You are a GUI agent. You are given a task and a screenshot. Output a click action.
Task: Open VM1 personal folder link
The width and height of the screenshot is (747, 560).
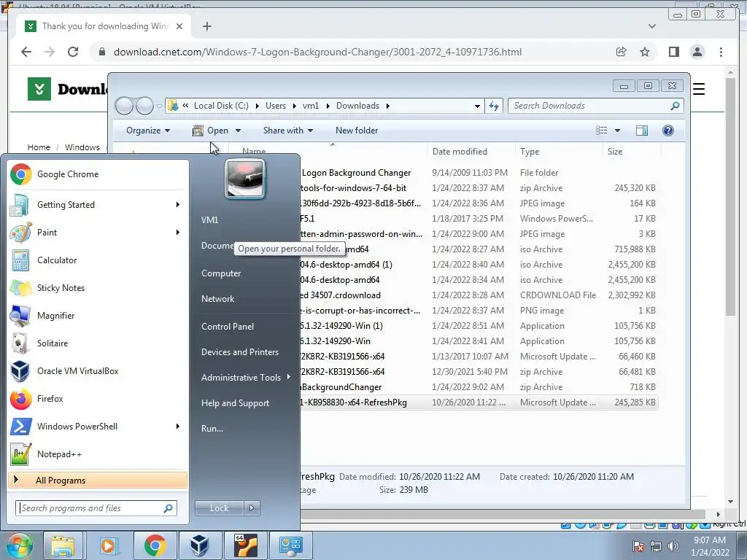coord(209,220)
